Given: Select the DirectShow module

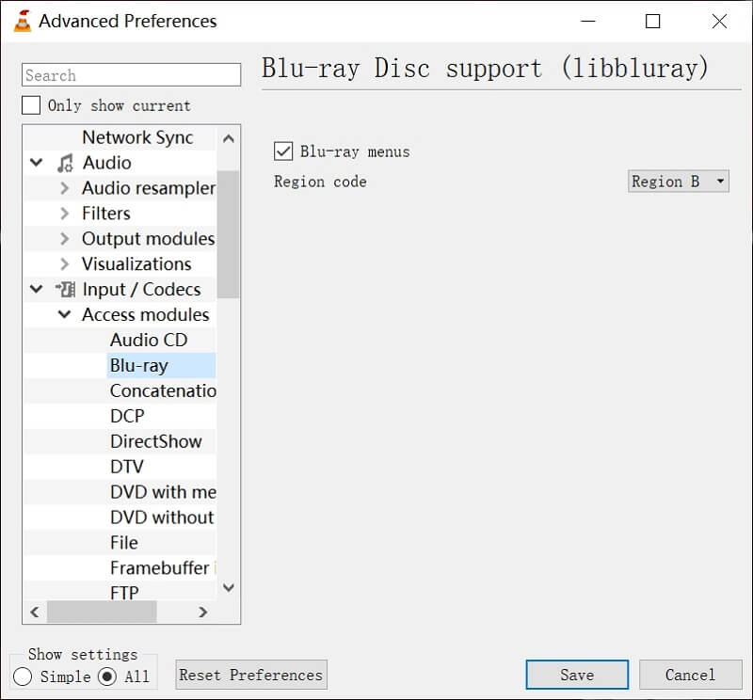Looking at the screenshot, I should pos(156,441).
